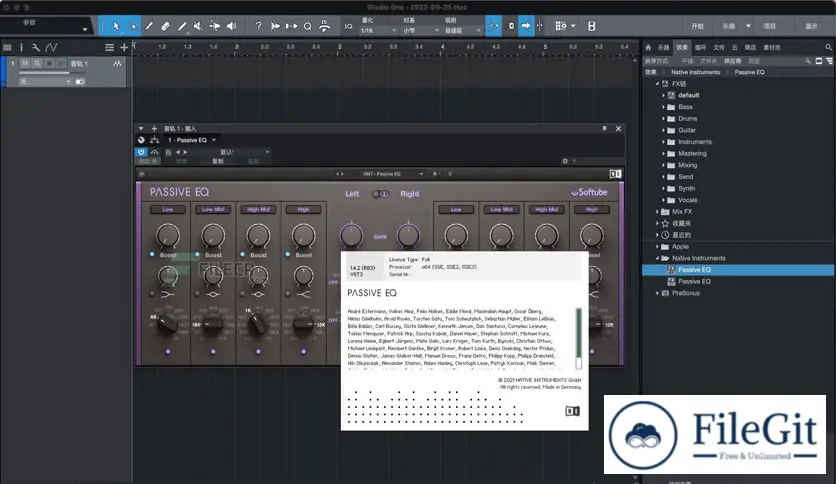Screen dimensions: 836x484
Task: Switch to the 文件 browser tab
Action: [719, 47]
